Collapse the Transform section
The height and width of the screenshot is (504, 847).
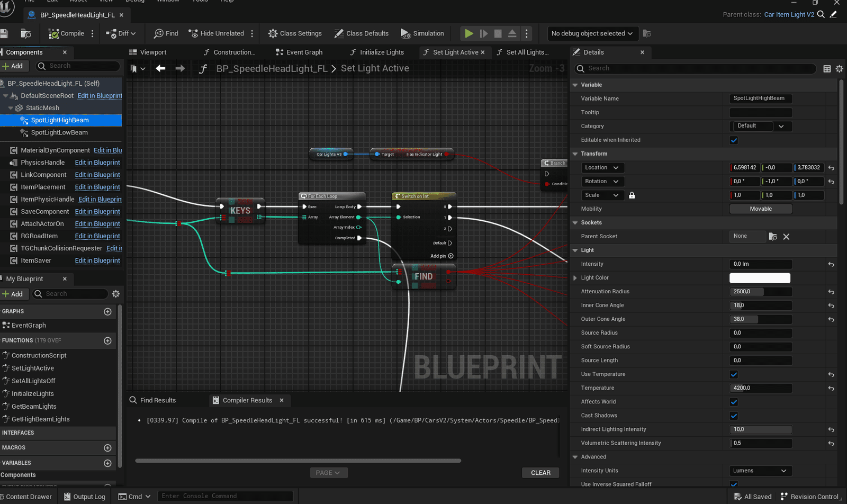(x=575, y=154)
